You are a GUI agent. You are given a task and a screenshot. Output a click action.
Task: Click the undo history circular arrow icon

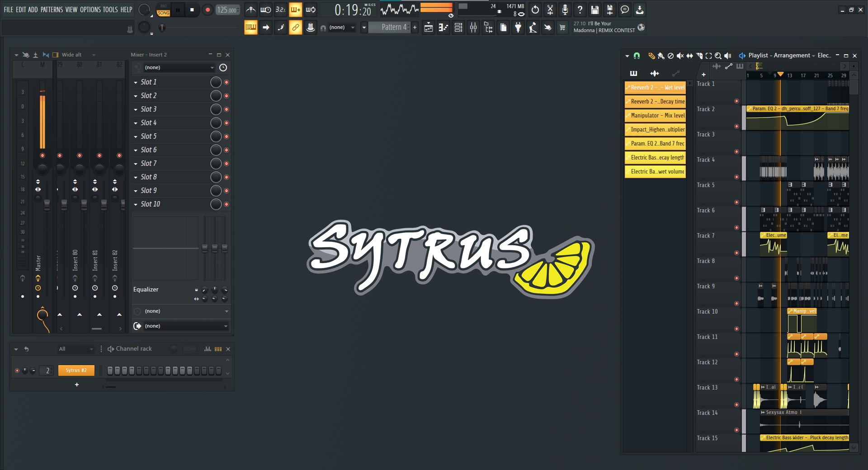coord(535,9)
